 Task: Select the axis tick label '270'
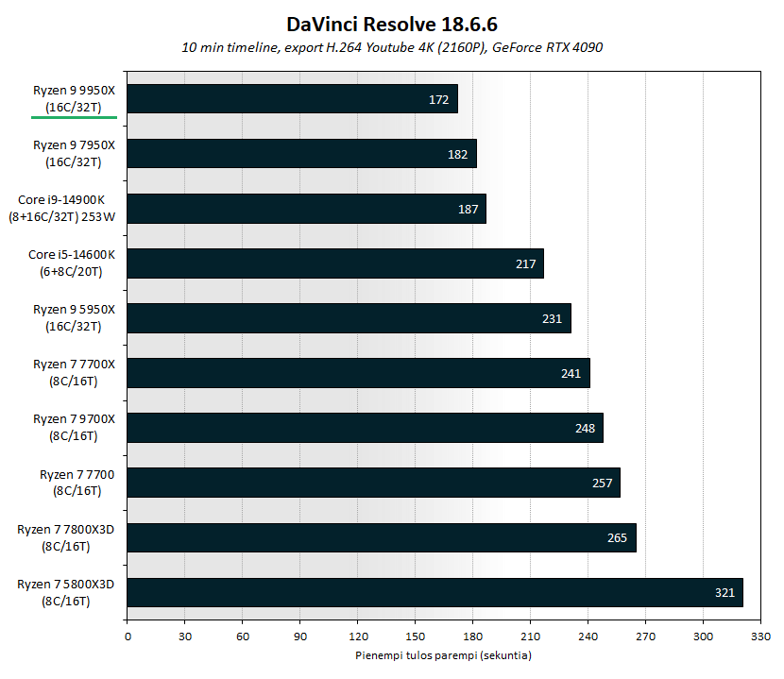click(x=645, y=637)
